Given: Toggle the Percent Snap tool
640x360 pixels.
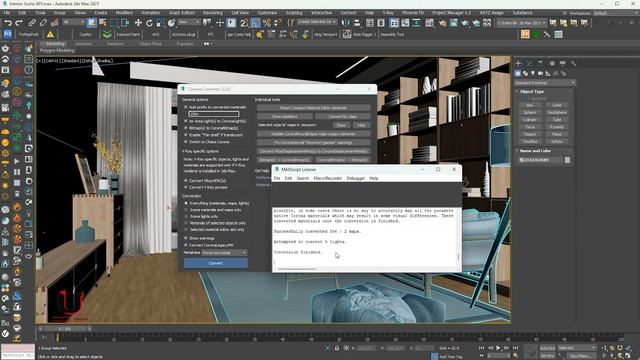Looking at the screenshot, I should coord(267,23).
